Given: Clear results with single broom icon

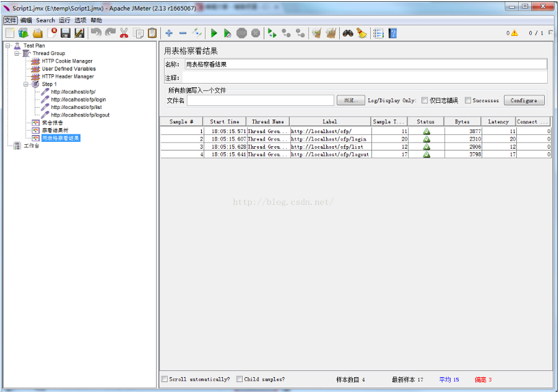Looking at the screenshot, I should click(316, 33).
